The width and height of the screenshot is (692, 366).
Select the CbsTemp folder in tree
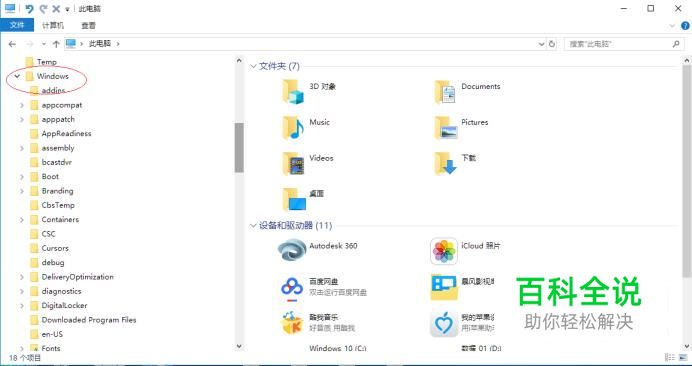click(x=58, y=205)
